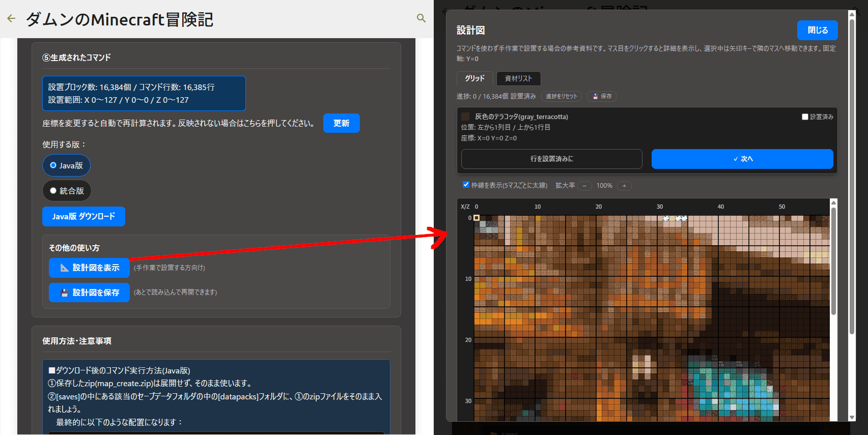Toggle the 設置済み checkbox
The width and height of the screenshot is (868, 435).
coord(805,117)
